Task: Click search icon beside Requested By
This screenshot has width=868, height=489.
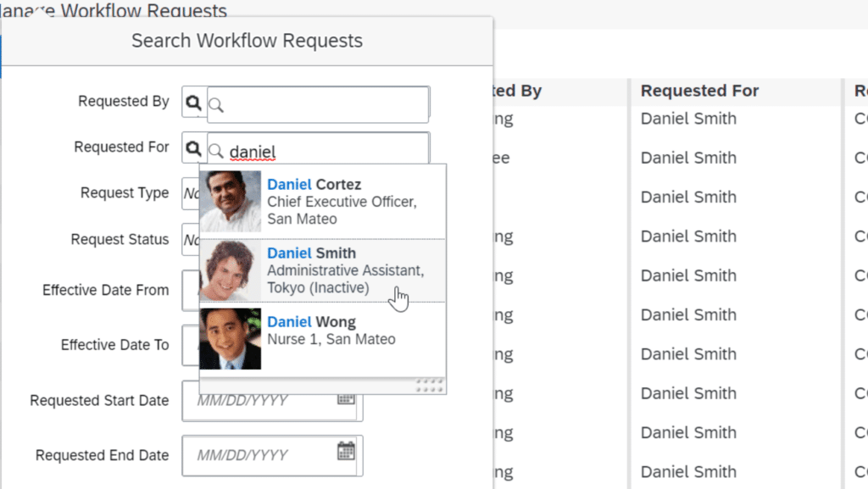Action: click(x=194, y=103)
